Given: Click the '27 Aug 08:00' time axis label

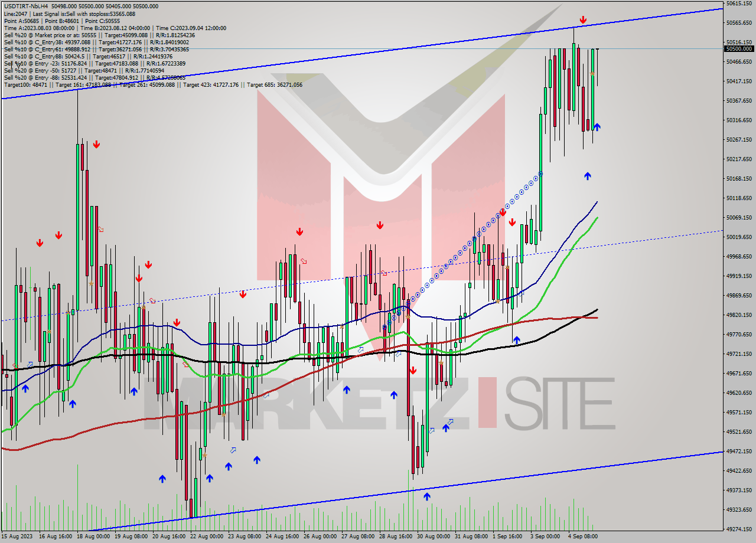Looking at the screenshot, I should coord(357,537).
